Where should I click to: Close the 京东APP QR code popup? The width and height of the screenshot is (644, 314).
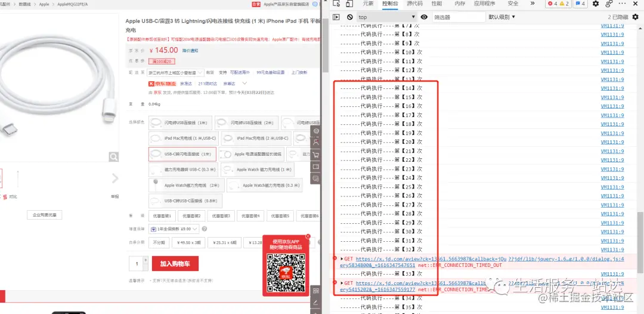pyautogui.click(x=308, y=236)
